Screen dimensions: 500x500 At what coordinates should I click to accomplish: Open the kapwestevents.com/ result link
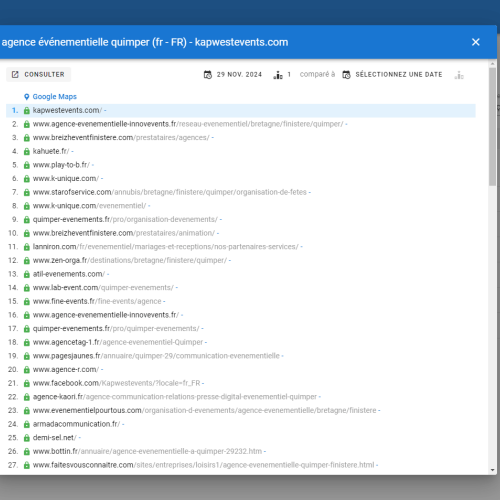pos(67,110)
